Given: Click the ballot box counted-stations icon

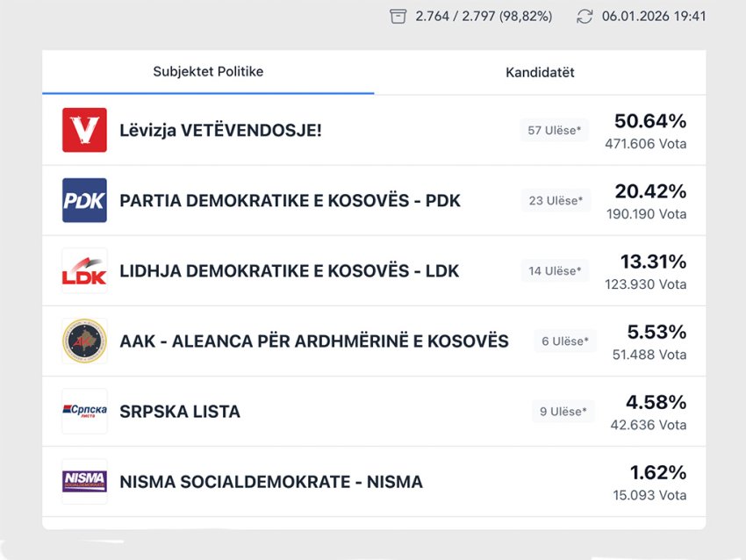Looking at the screenshot, I should 398,17.
